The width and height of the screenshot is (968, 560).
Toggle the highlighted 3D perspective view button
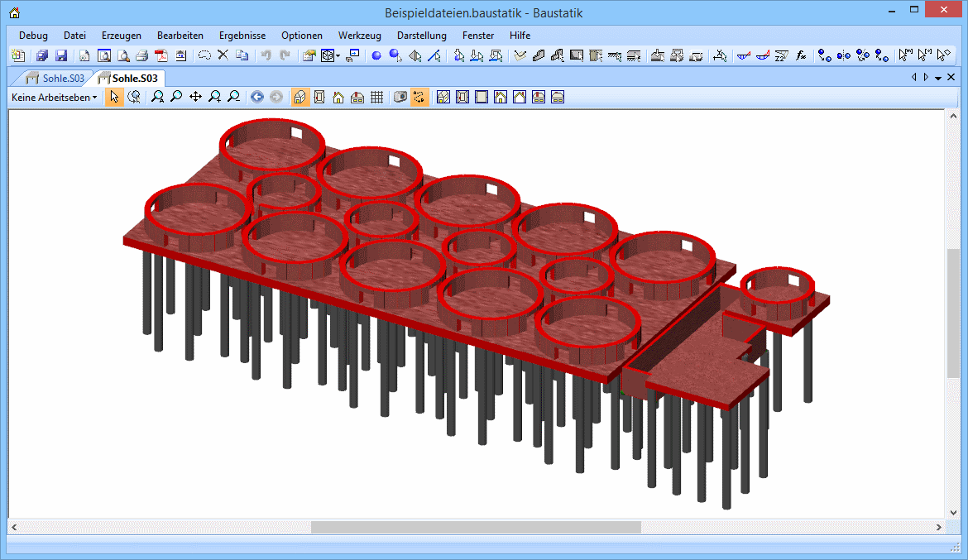[300, 97]
